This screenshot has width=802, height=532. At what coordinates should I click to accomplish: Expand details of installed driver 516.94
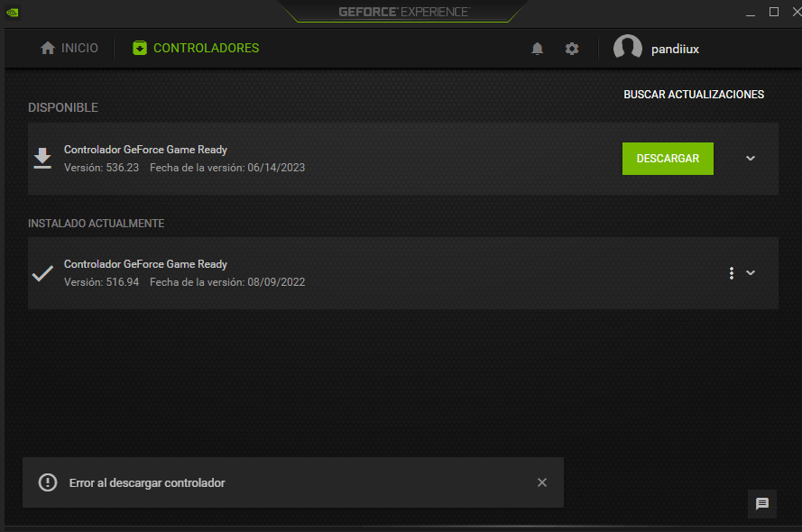pyautogui.click(x=751, y=273)
